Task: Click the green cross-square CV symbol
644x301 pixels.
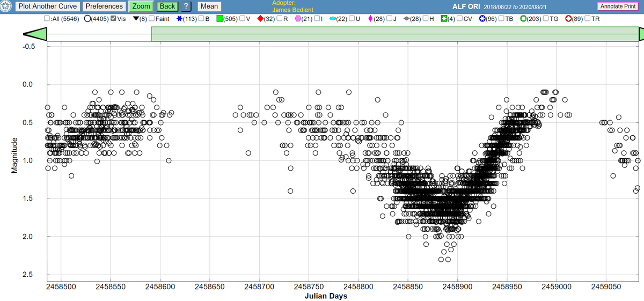Action: click(444, 19)
